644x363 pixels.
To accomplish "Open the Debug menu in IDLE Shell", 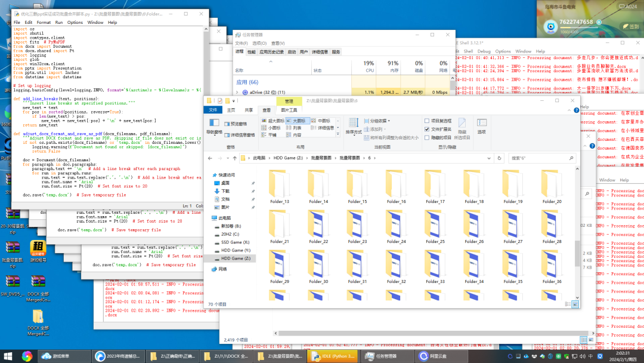I will pyautogui.click(x=484, y=51).
